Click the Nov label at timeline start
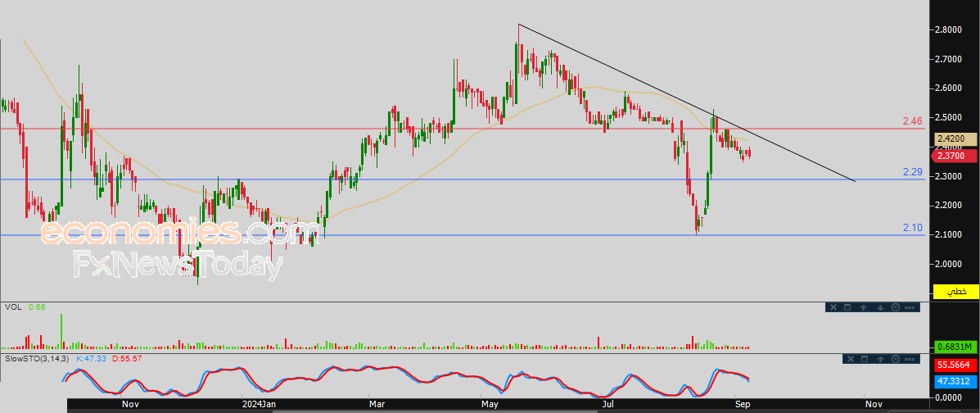980x413 pixels. coord(129,404)
